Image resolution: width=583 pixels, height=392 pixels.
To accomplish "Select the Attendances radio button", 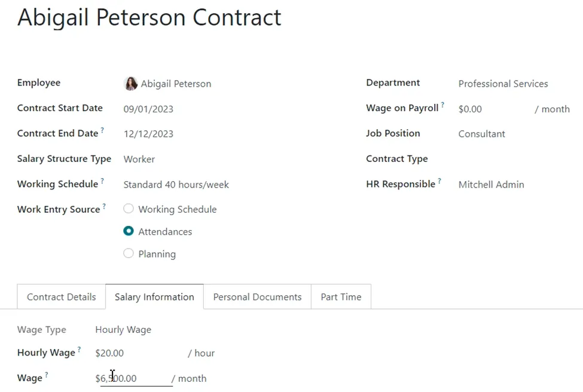I will tap(129, 231).
